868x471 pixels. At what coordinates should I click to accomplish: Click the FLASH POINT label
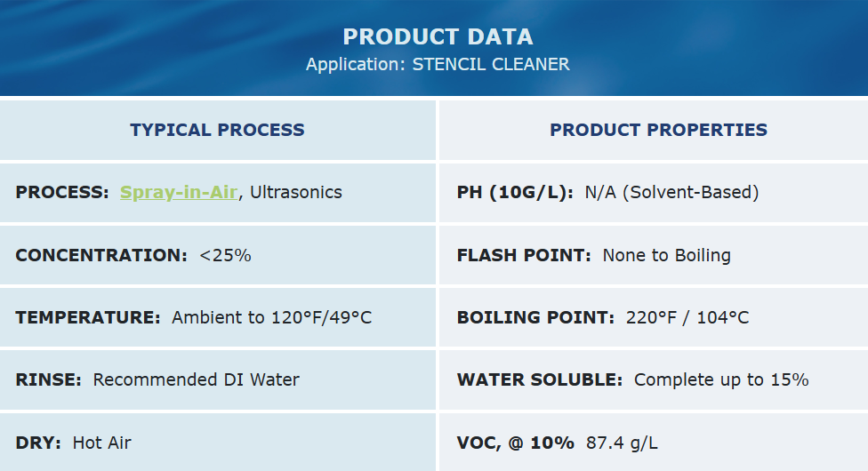point(524,255)
